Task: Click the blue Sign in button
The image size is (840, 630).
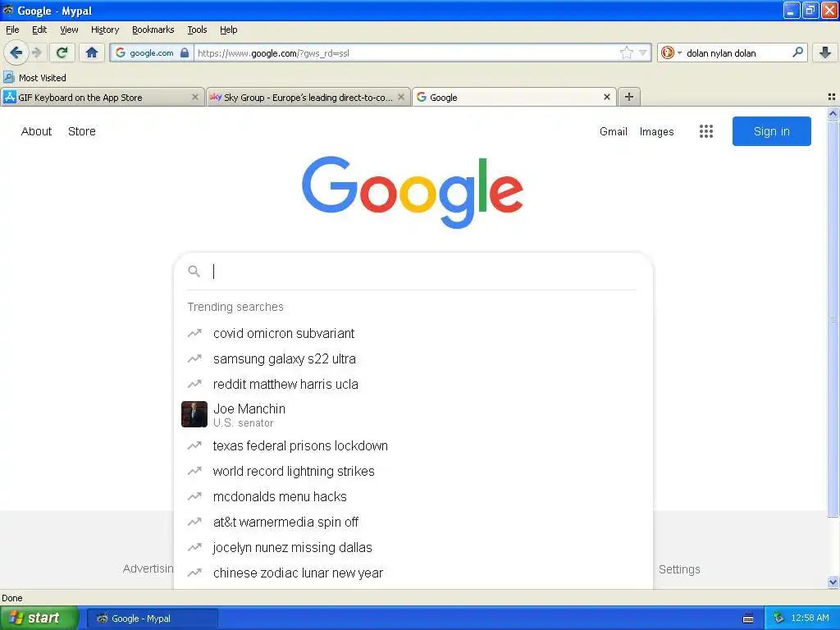Action: pos(771,131)
